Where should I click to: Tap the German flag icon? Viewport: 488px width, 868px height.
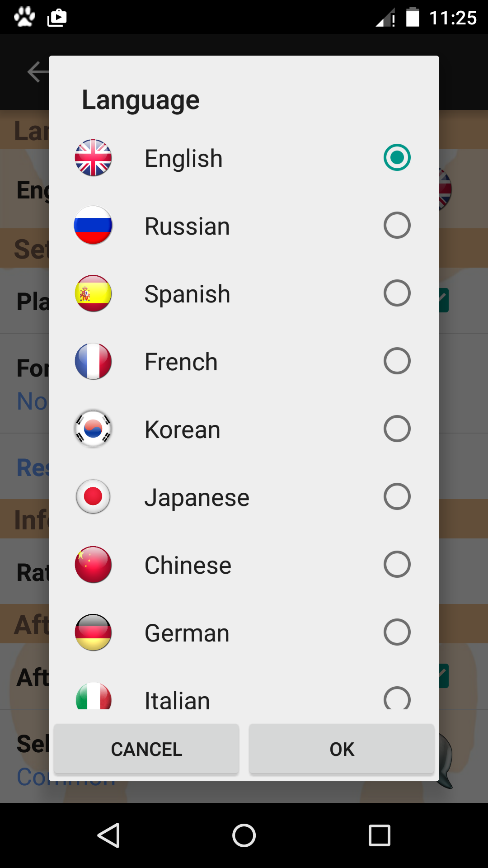click(x=93, y=632)
